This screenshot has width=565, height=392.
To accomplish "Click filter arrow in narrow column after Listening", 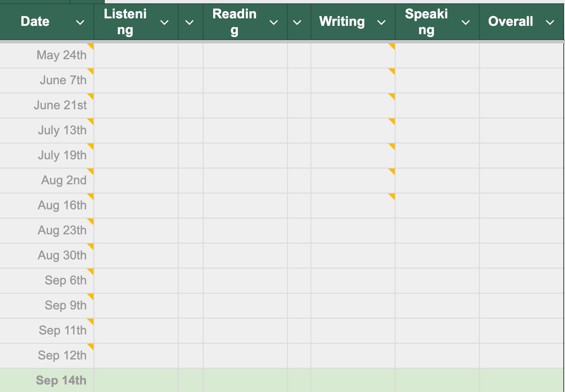I will pos(189,23).
